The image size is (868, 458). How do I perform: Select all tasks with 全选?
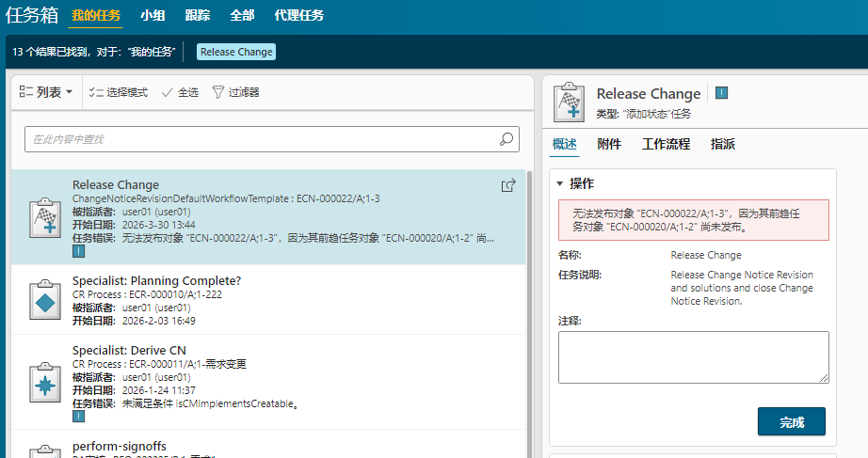coord(180,92)
